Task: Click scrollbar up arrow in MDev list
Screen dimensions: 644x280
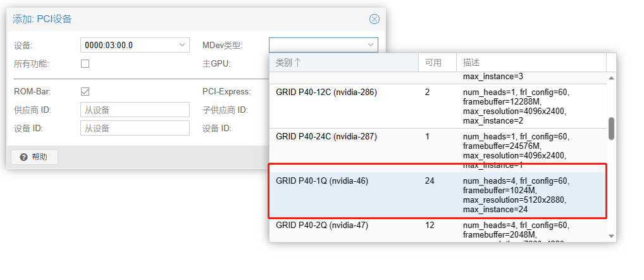Action: [x=611, y=78]
